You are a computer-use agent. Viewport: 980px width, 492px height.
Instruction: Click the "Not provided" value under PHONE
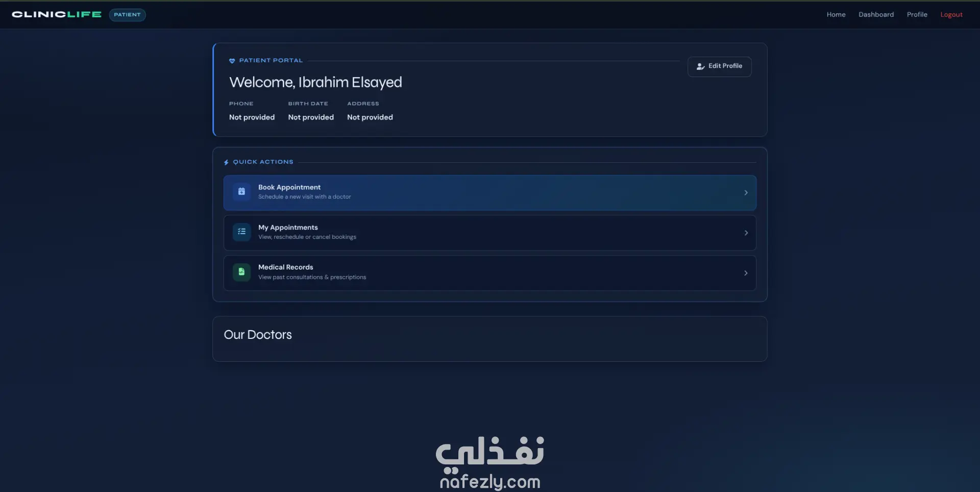tap(252, 117)
